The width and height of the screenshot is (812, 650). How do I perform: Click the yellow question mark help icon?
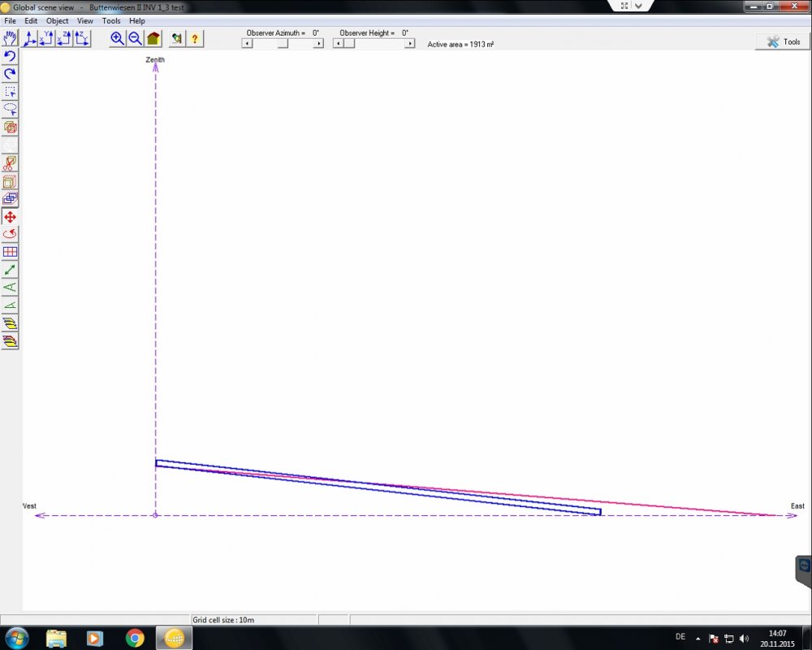[195, 38]
